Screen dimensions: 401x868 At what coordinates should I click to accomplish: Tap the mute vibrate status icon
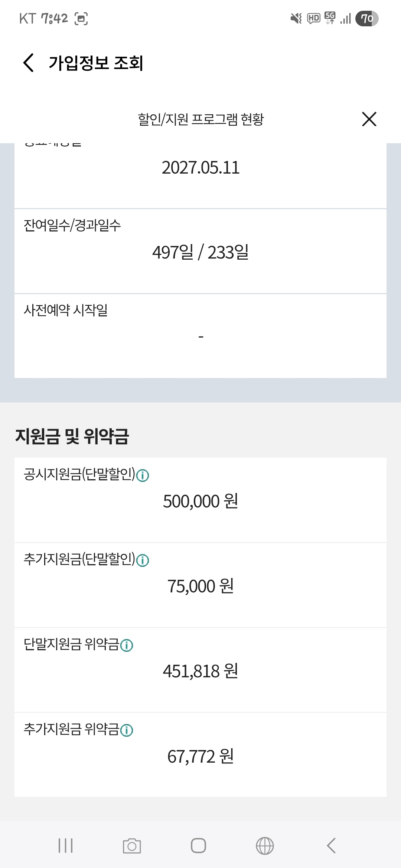tap(296, 19)
